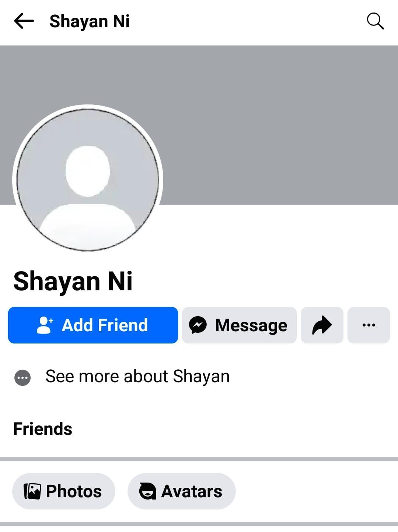Click the large Shayan Ni profile name

pyautogui.click(x=73, y=281)
